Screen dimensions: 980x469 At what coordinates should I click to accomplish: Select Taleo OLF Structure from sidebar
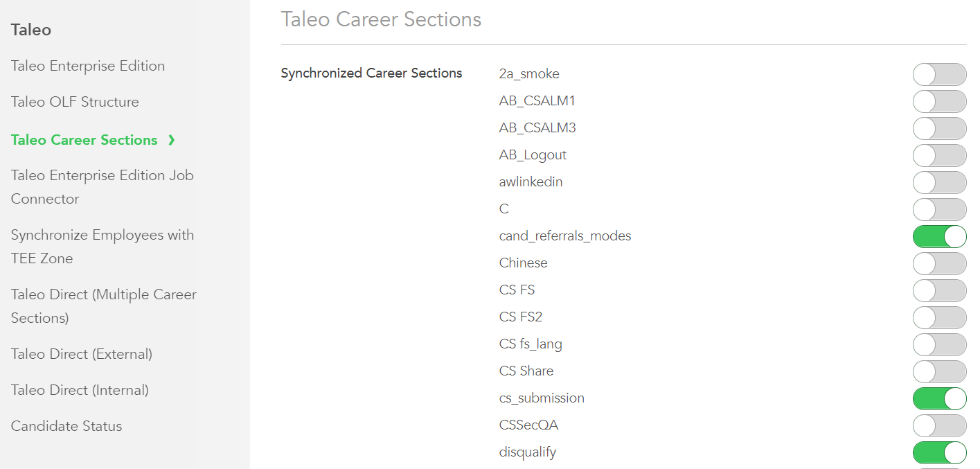(74, 101)
